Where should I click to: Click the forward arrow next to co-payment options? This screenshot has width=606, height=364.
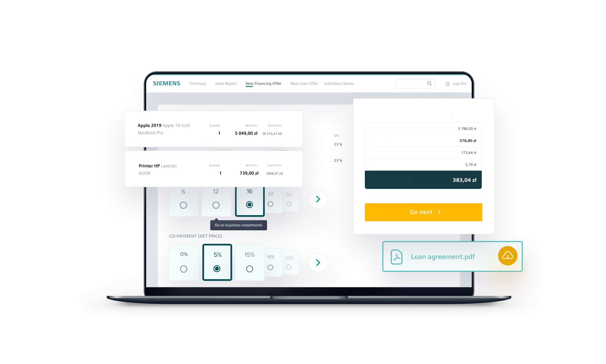(318, 262)
